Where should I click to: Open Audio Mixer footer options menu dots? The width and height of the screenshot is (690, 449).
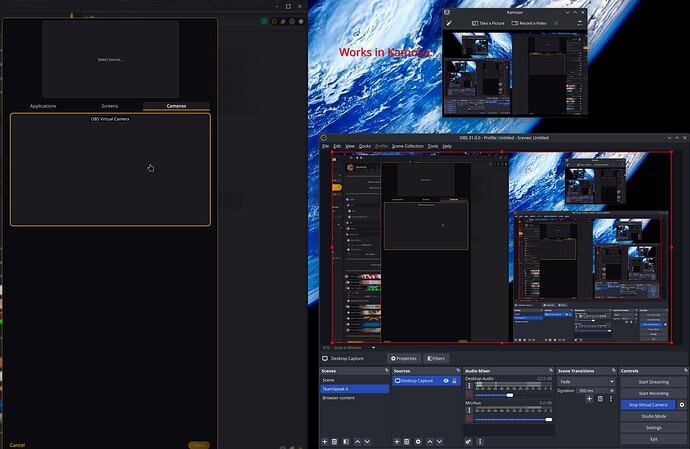480,442
